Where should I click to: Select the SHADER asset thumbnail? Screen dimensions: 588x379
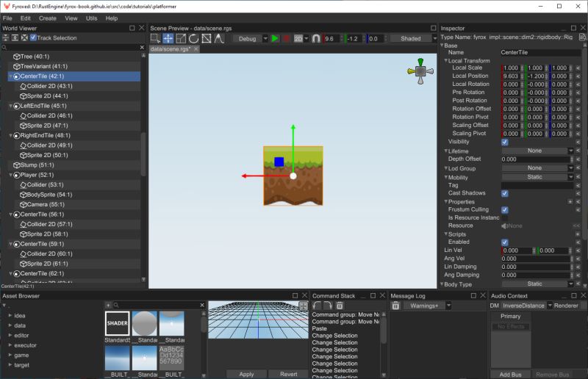click(118, 323)
